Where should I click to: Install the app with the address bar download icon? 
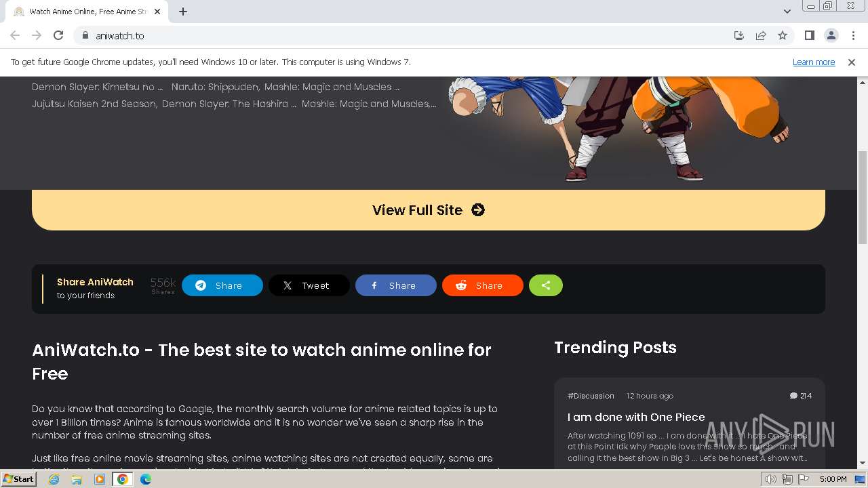pos(739,35)
